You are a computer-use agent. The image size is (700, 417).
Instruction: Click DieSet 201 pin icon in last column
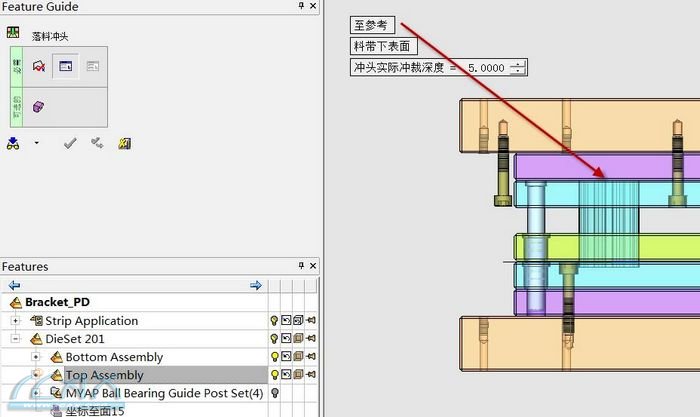coord(311,338)
